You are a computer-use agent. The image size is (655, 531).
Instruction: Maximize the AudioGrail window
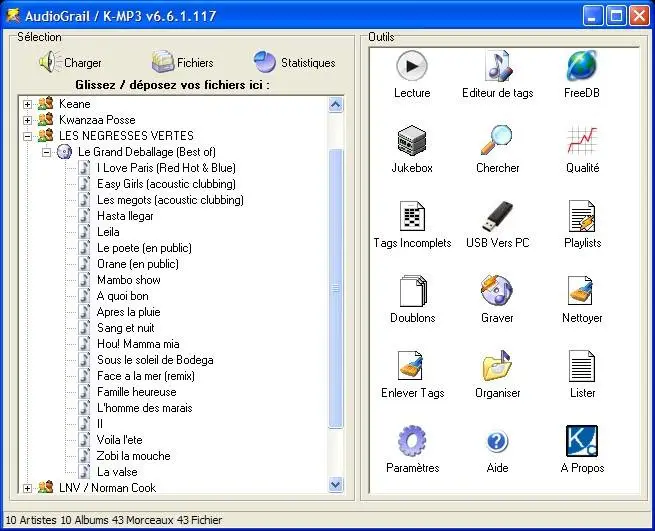pos(616,16)
